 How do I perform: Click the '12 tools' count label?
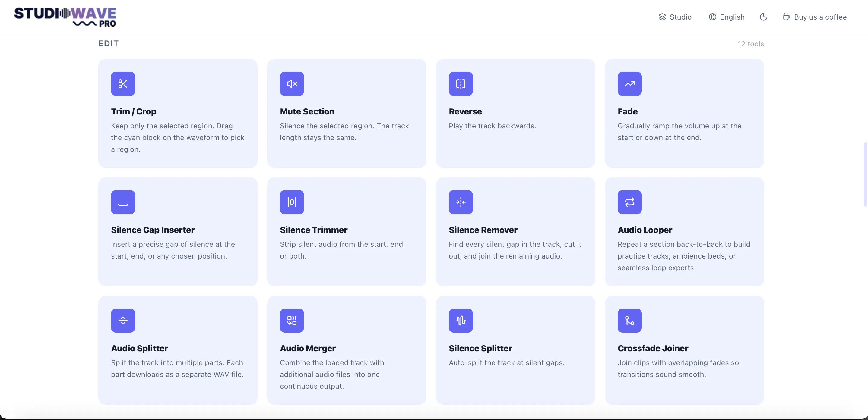tap(751, 44)
